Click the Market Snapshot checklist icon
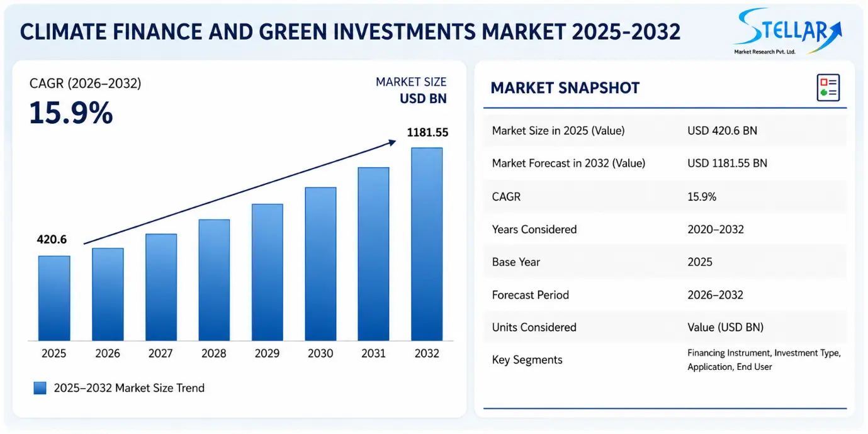Viewport: 868px width, 434px height. pos(828,87)
